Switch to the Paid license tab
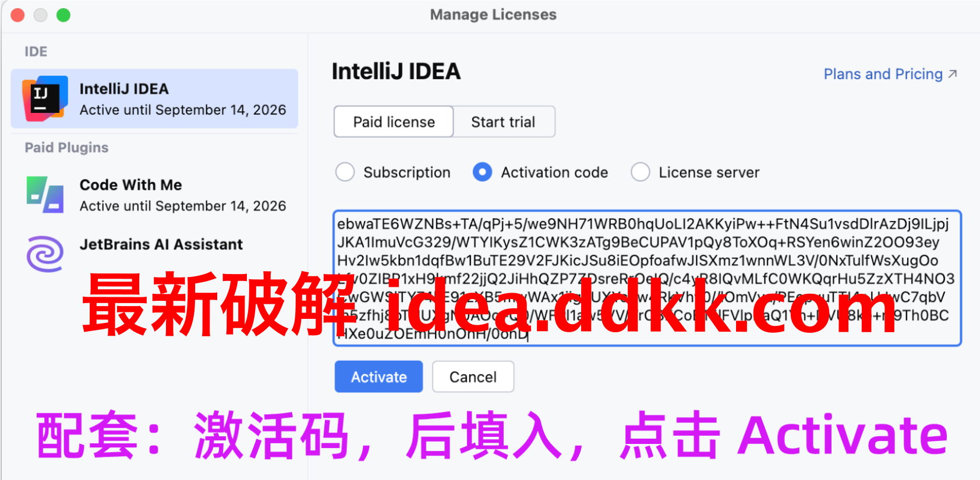 point(394,122)
